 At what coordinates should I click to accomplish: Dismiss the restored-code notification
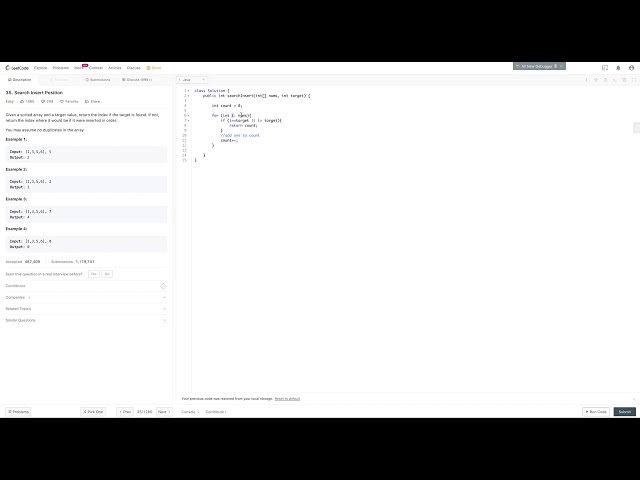[634, 399]
